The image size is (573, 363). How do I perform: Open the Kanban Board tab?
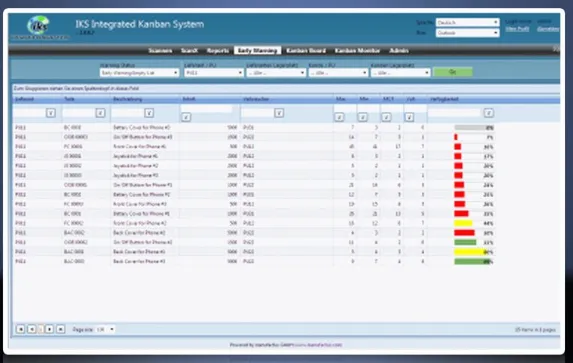306,50
